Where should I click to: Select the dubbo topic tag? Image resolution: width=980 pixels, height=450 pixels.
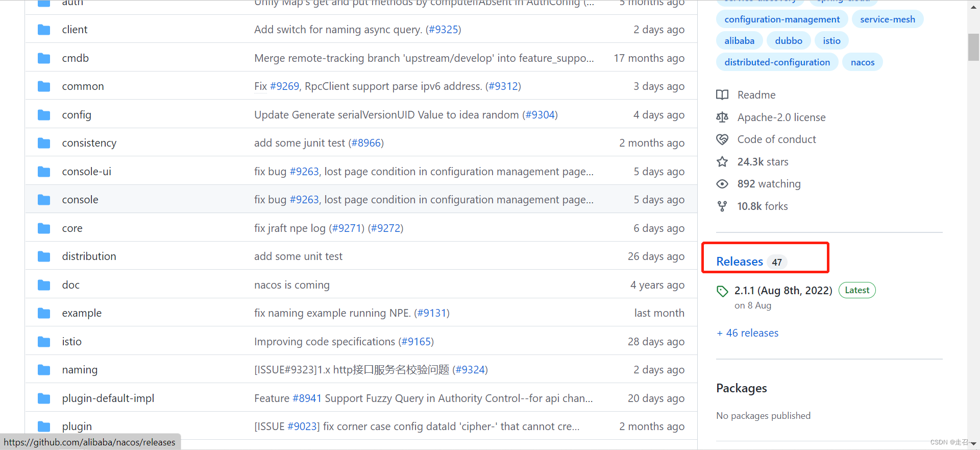point(789,41)
